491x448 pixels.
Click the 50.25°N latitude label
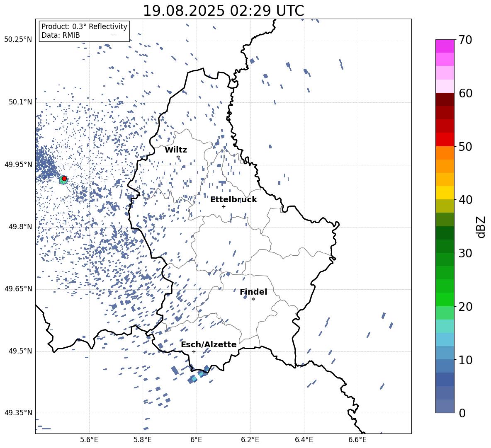tap(18, 40)
